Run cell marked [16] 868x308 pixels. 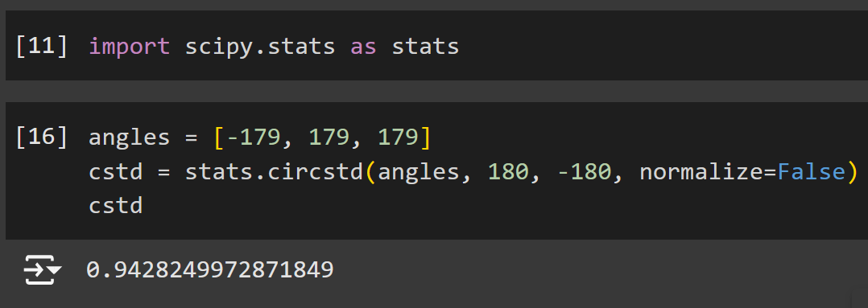click(42, 137)
